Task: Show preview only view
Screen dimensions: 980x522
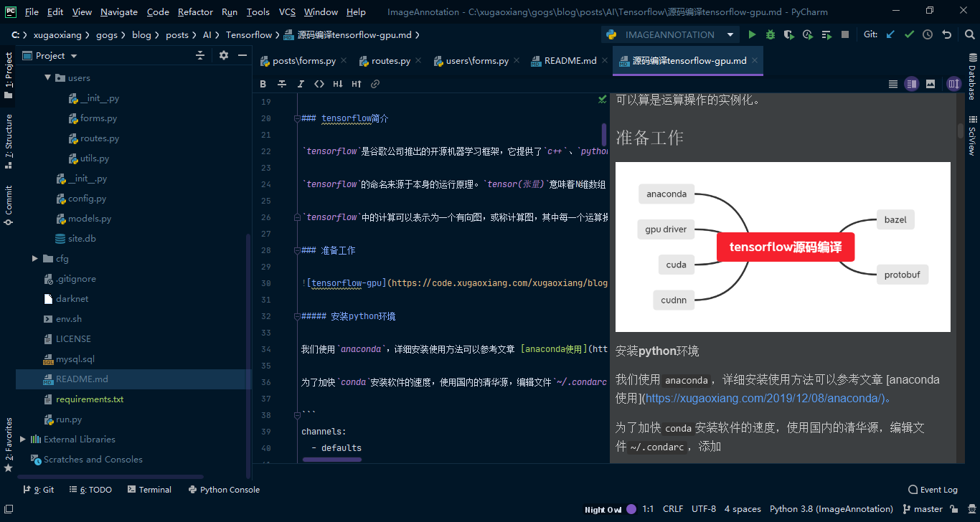Action: [930, 84]
